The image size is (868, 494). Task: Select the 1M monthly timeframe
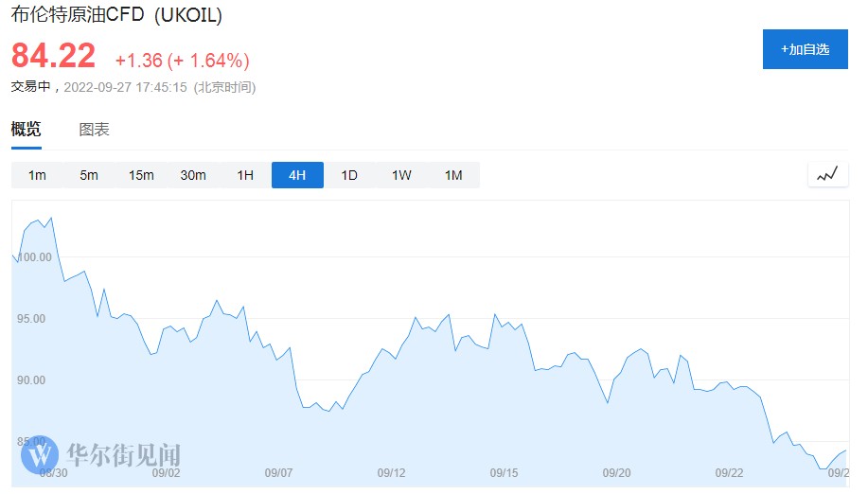[x=453, y=175]
